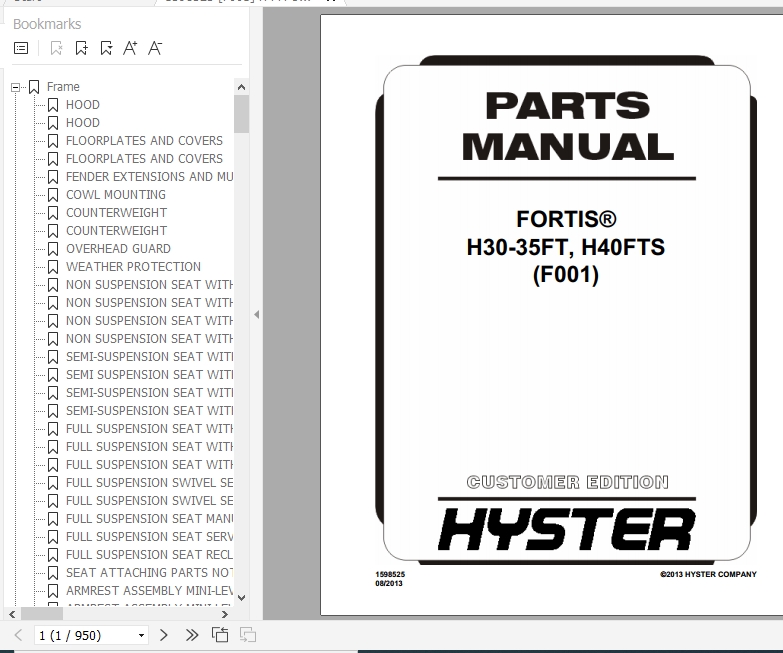Click CUSTOMER EDITION text on cover
Screen dimensions: 783x653
(567, 482)
